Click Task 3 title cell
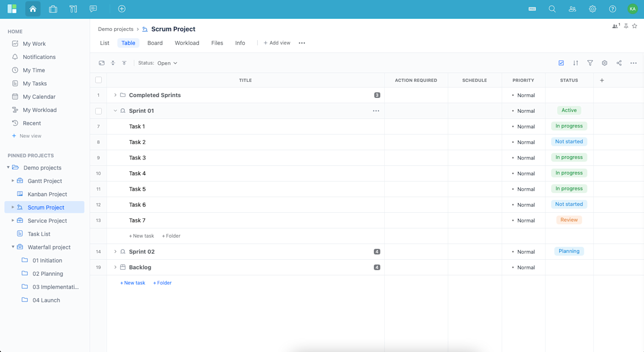The image size is (644, 352). [x=246, y=158]
